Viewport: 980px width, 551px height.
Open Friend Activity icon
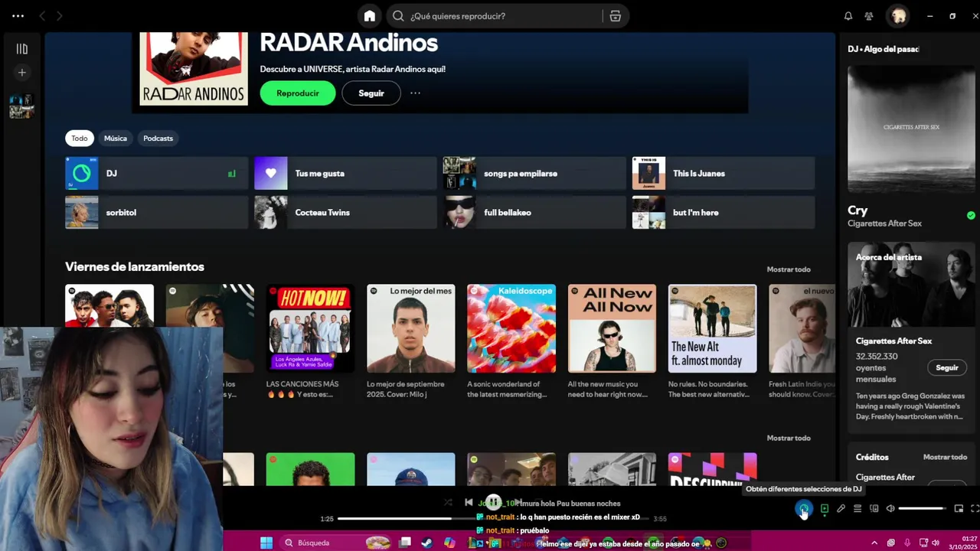coord(869,16)
